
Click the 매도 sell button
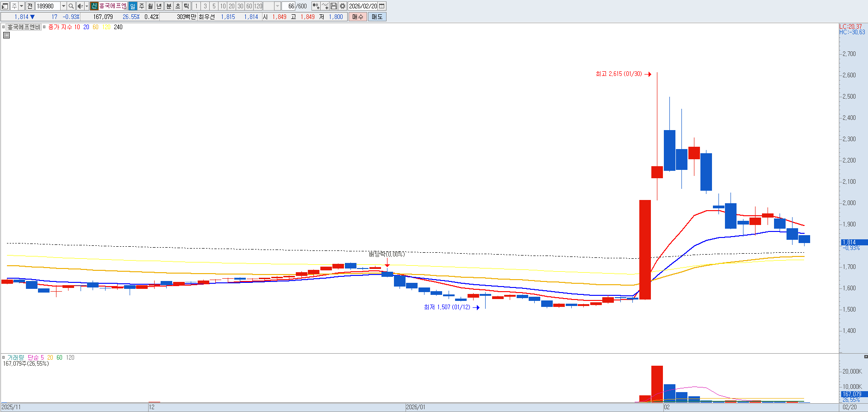pos(377,17)
